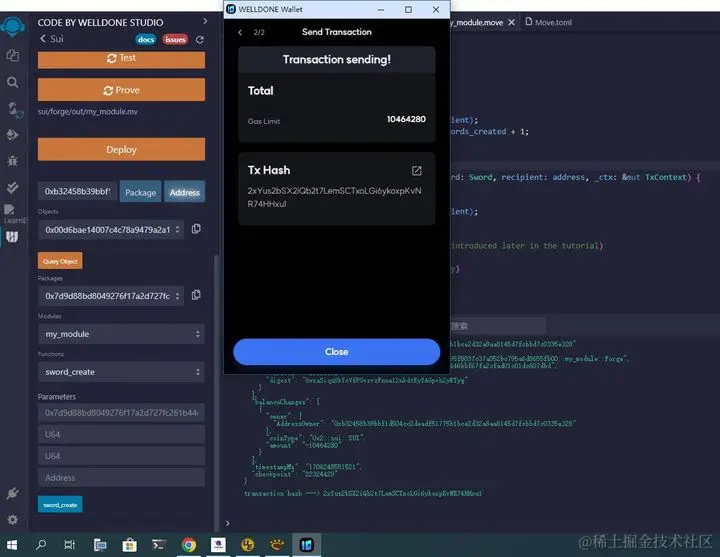The width and height of the screenshot is (720, 557).
Task: Click transaction hash text in wallet
Action: (334, 197)
